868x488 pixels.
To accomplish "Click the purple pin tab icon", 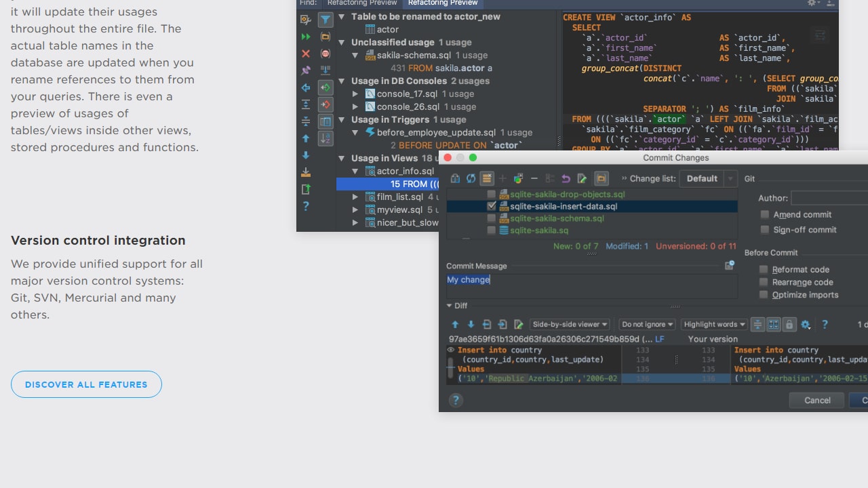I will [306, 70].
